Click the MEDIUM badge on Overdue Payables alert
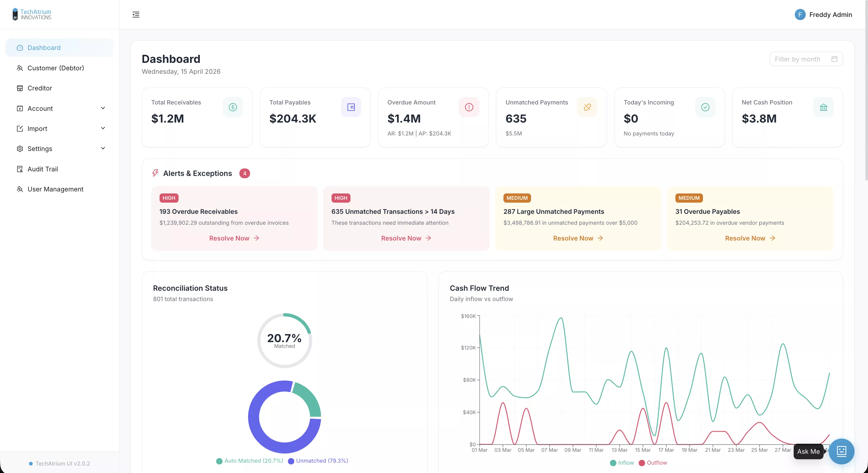Viewport: 868px width, 473px height. click(x=689, y=198)
